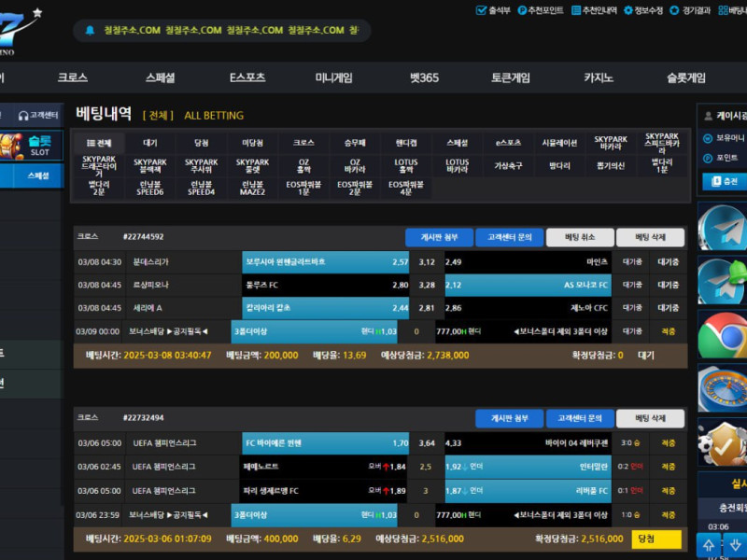
Task: Select the 미니게임 menu item
Action: coord(333,78)
